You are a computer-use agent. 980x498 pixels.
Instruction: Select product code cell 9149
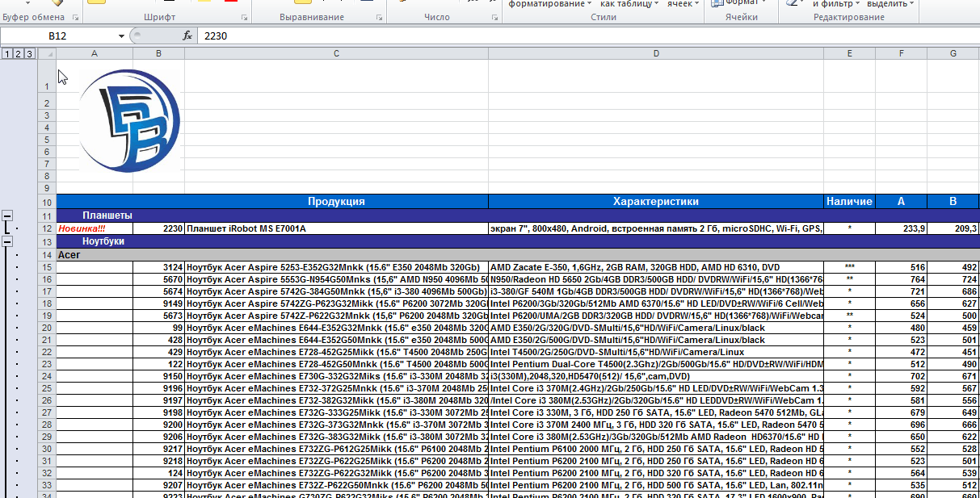coord(158,303)
